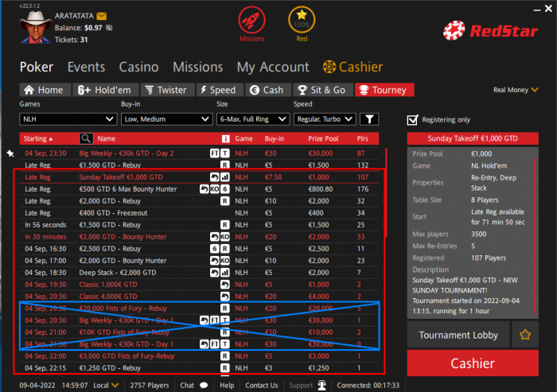Expand the Games NLH dropdown
Screen dimensions: 557x392
pos(68,119)
